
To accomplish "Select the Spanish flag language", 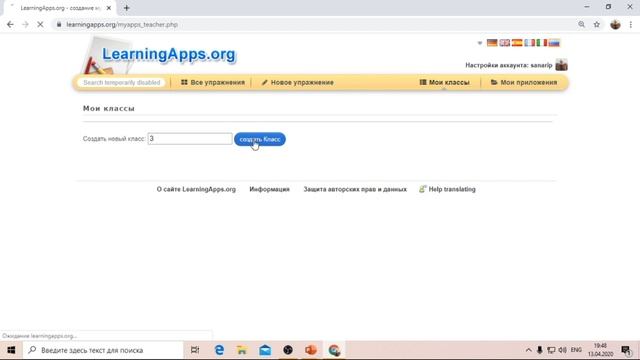I will (517, 43).
